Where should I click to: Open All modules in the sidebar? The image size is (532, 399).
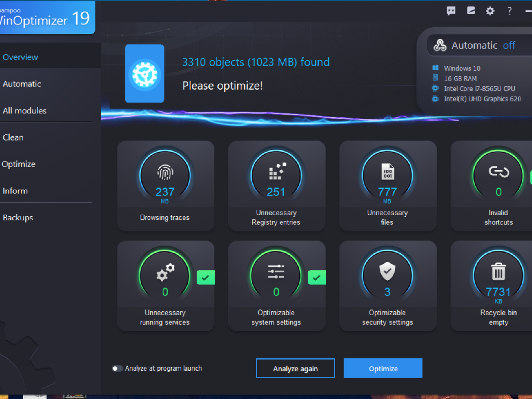click(24, 111)
